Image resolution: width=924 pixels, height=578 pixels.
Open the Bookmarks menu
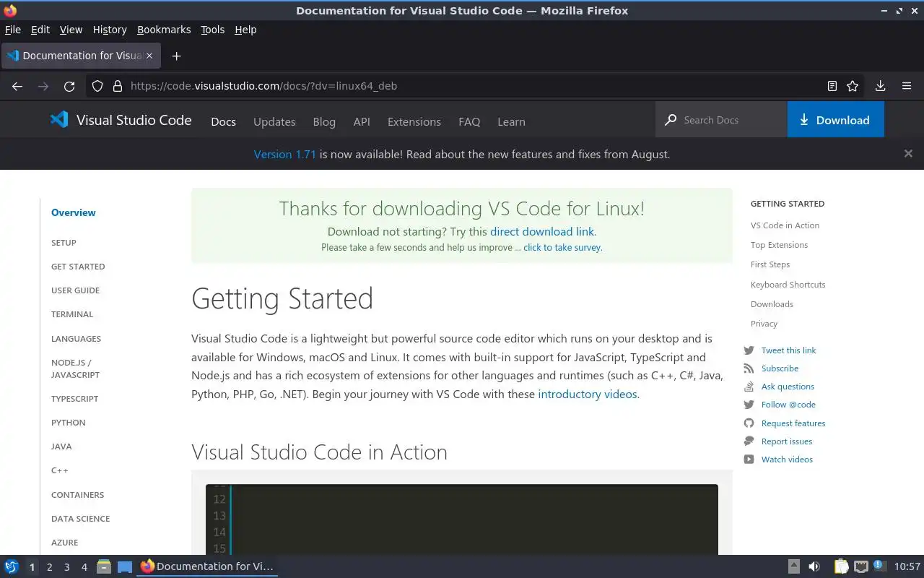(x=164, y=30)
